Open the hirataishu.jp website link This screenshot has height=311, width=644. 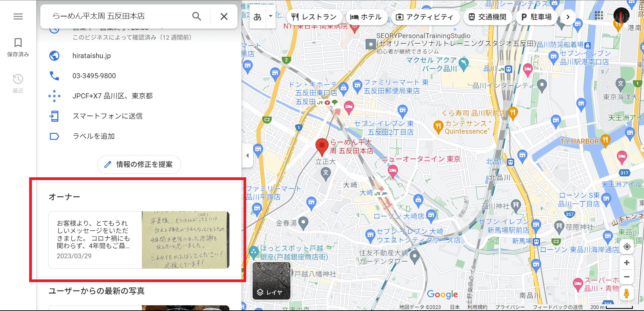coord(92,56)
